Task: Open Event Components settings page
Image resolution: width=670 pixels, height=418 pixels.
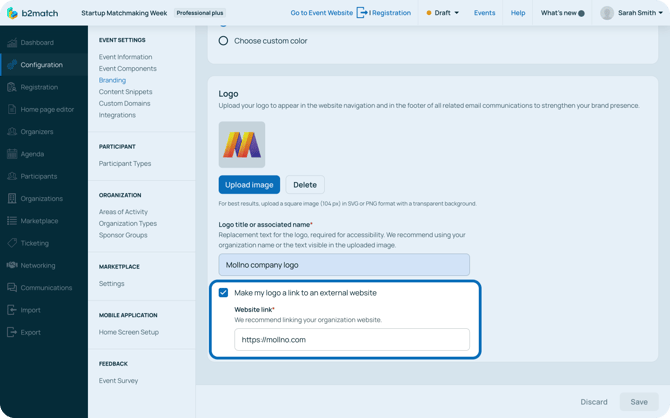Action: coord(127,69)
